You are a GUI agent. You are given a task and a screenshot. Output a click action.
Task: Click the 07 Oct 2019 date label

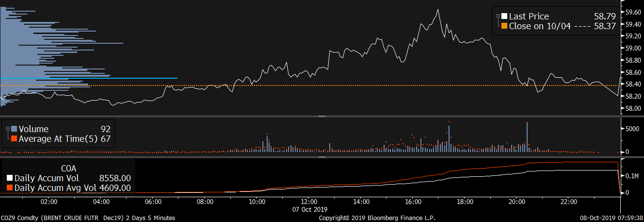coord(309,208)
